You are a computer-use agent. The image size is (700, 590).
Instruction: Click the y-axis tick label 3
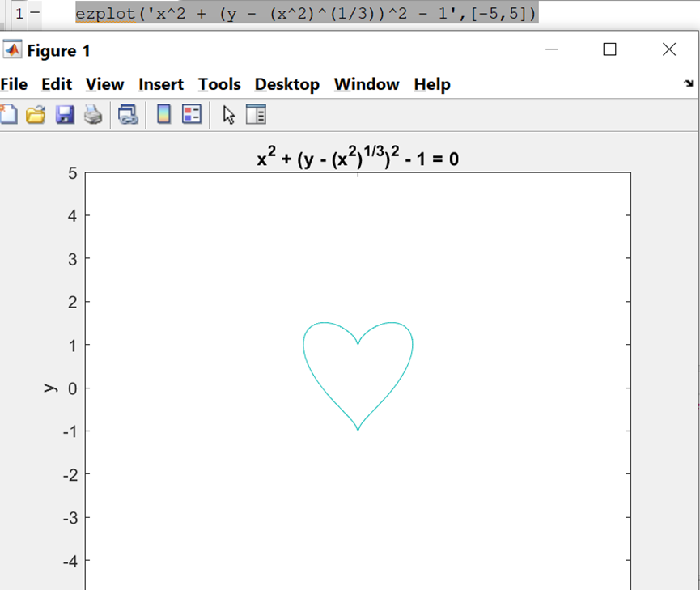(x=72, y=260)
